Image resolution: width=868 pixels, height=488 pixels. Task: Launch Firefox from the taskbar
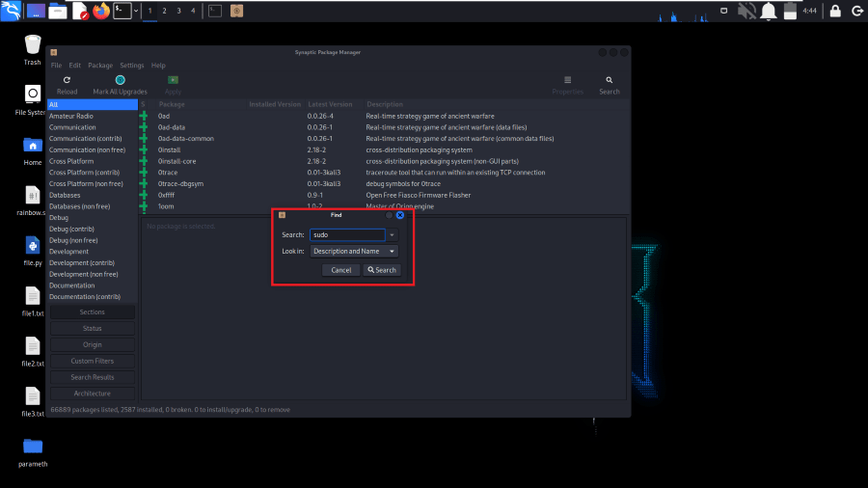coord(101,11)
